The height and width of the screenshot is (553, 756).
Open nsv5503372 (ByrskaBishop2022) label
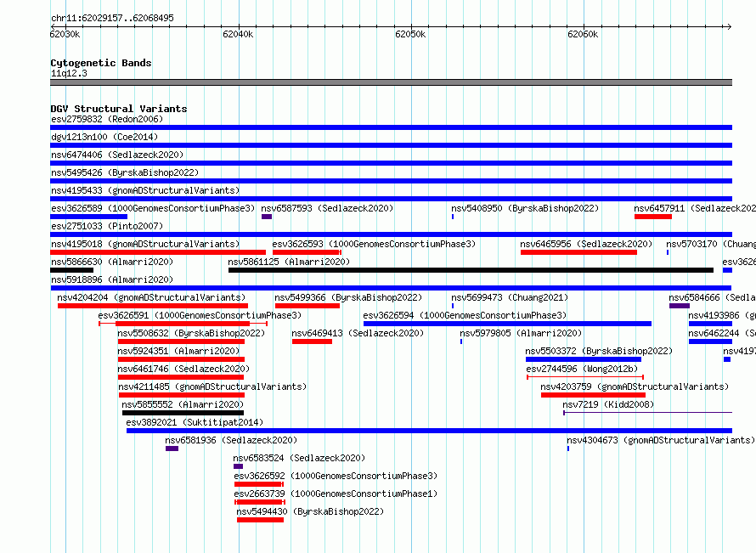pyautogui.click(x=599, y=351)
